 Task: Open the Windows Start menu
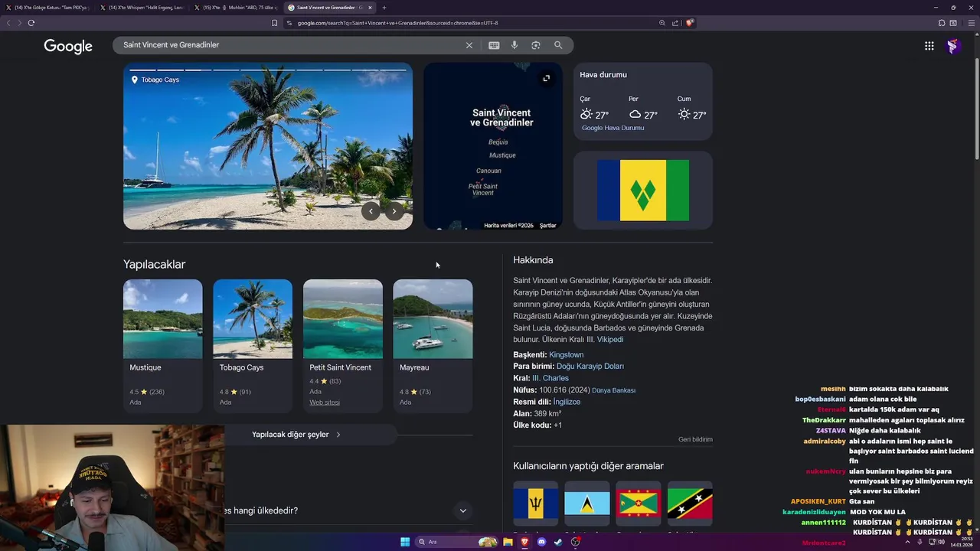[x=405, y=542]
